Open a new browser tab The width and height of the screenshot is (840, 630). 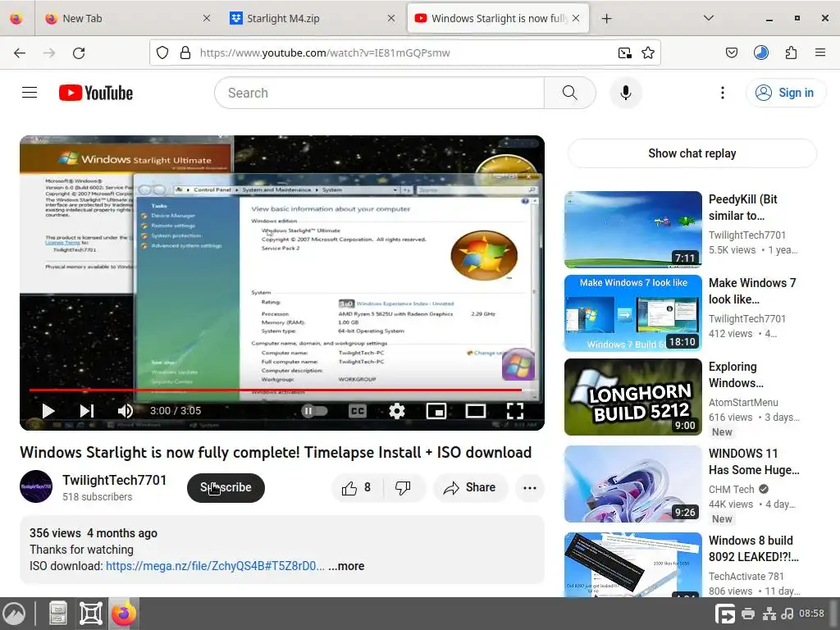[606, 18]
